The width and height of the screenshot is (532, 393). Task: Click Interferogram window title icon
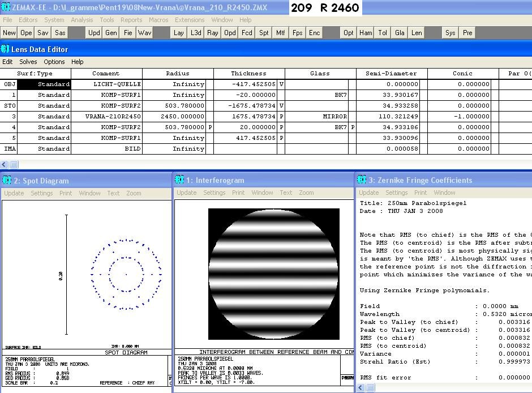[x=179, y=180]
